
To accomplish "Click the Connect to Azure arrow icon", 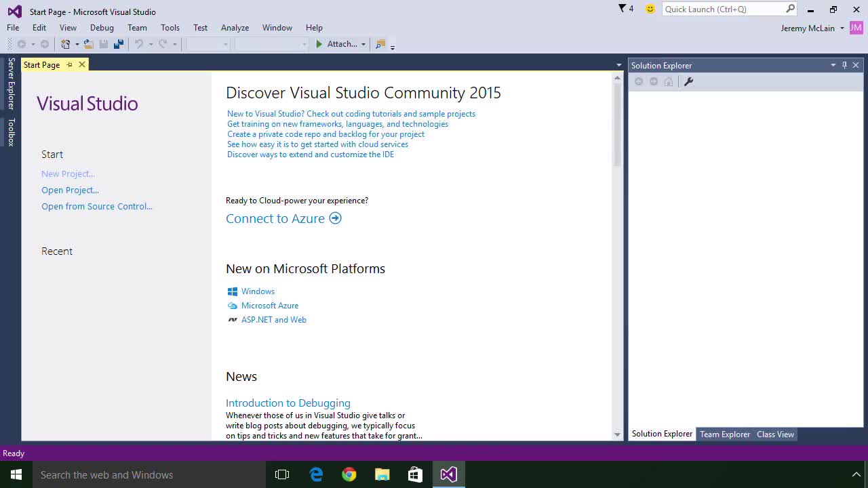I will click(x=335, y=218).
